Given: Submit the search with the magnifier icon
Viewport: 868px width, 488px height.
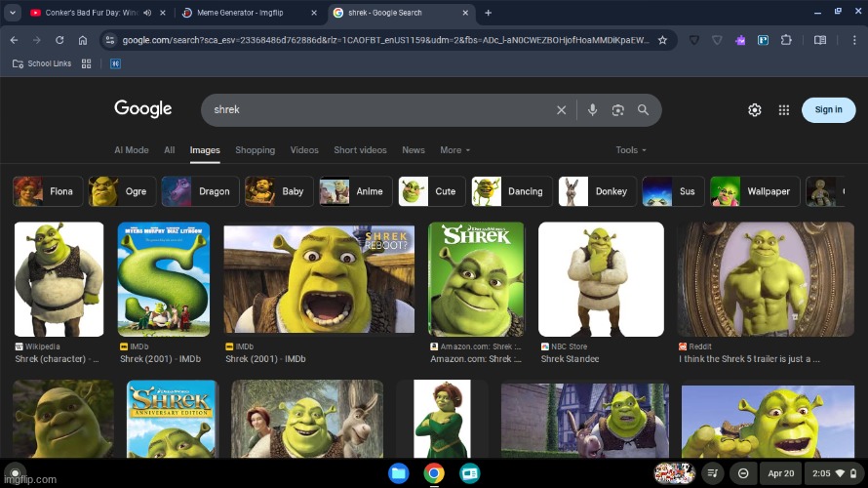Looking at the screenshot, I should 643,109.
